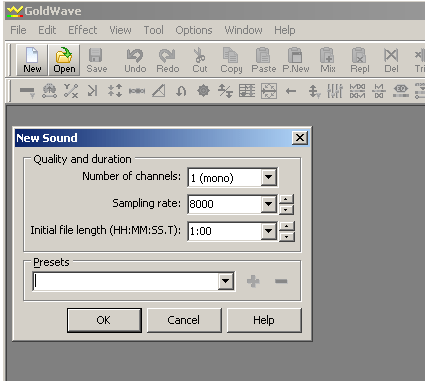427x383 pixels.
Task: Click the Initial file length field showing 1:00
Action: click(x=225, y=231)
